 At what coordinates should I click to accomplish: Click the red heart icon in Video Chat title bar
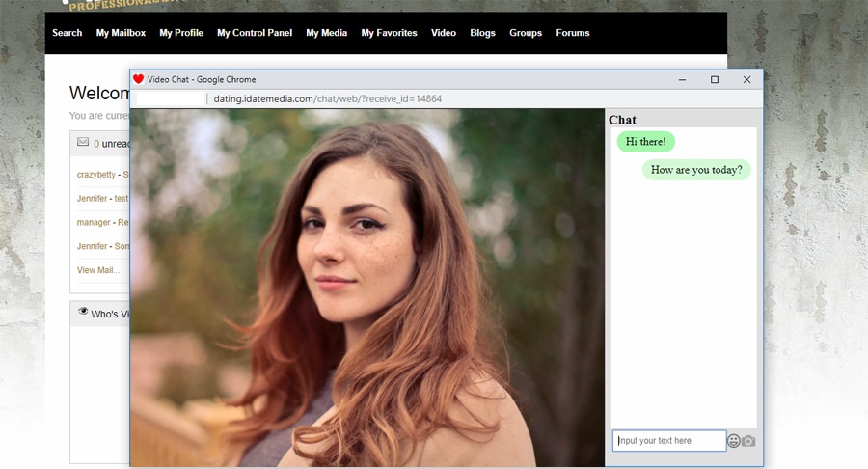pos(138,79)
